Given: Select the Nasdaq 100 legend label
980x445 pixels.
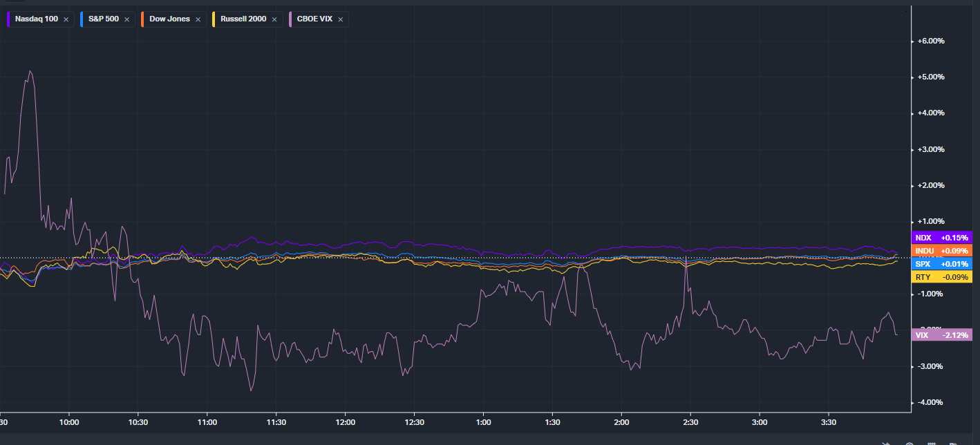Looking at the screenshot, I should click(x=37, y=19).
